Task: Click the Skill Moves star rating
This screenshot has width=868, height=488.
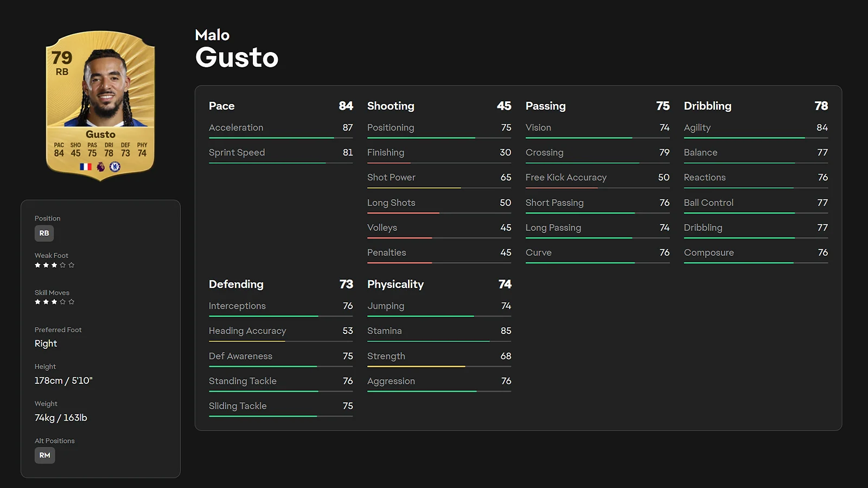Action: pos(54,302)
